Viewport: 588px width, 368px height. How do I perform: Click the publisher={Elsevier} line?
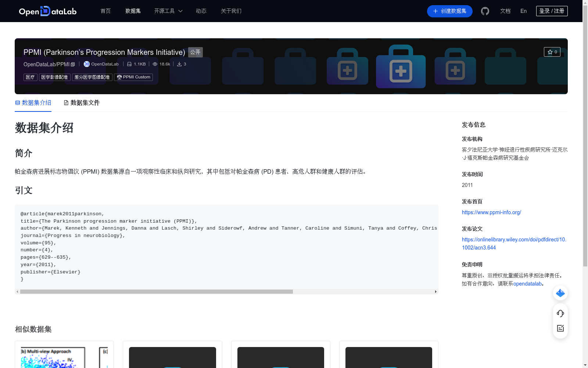tap(50, 272)
